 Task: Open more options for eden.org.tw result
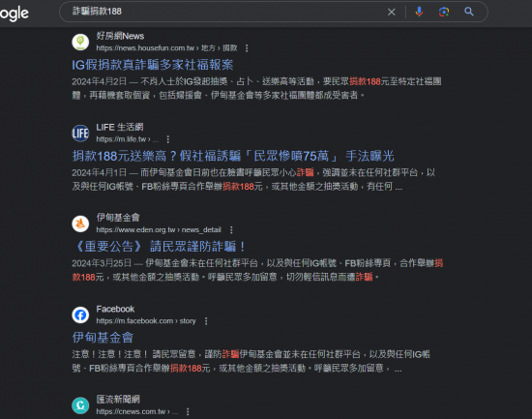tap(231, 230)
